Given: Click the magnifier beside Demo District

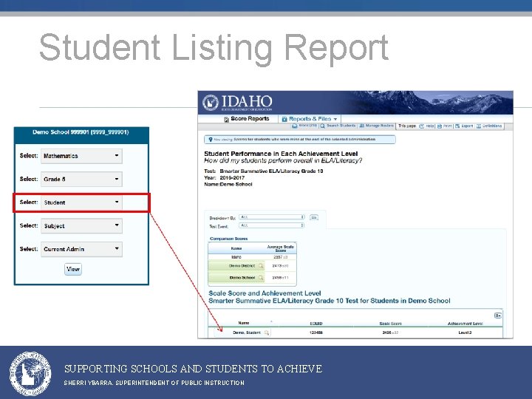Looking at the screenshot, I should click(x=261, y=266).
